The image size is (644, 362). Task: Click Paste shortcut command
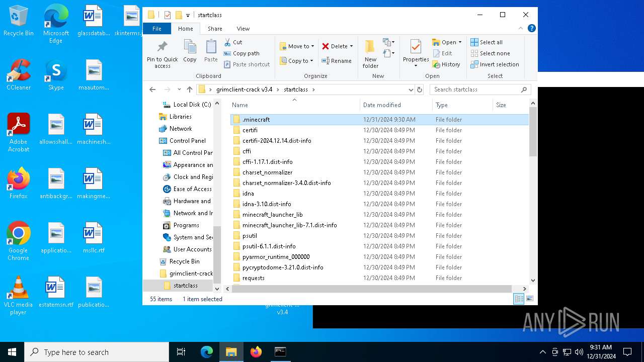(x=247, y=64)
